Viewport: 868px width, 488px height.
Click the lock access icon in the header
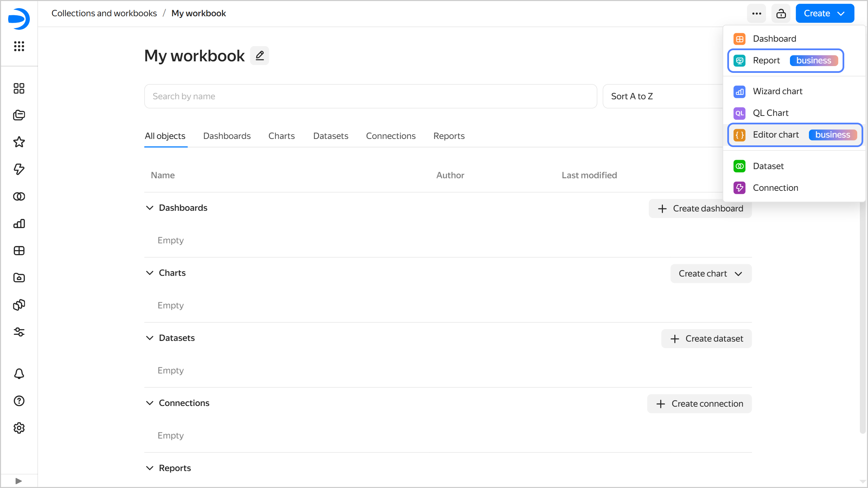click(781, 14)
